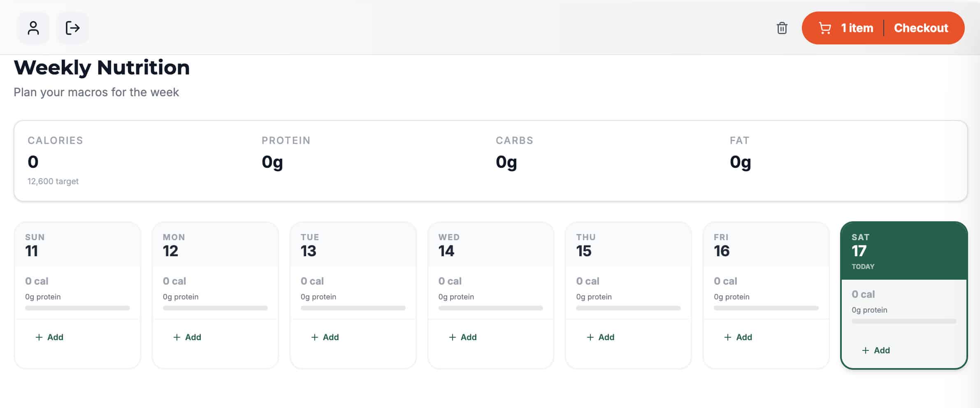The image size is (980, 408).
Task: Click the Calories weekly total value
Action: coord(33,162)
